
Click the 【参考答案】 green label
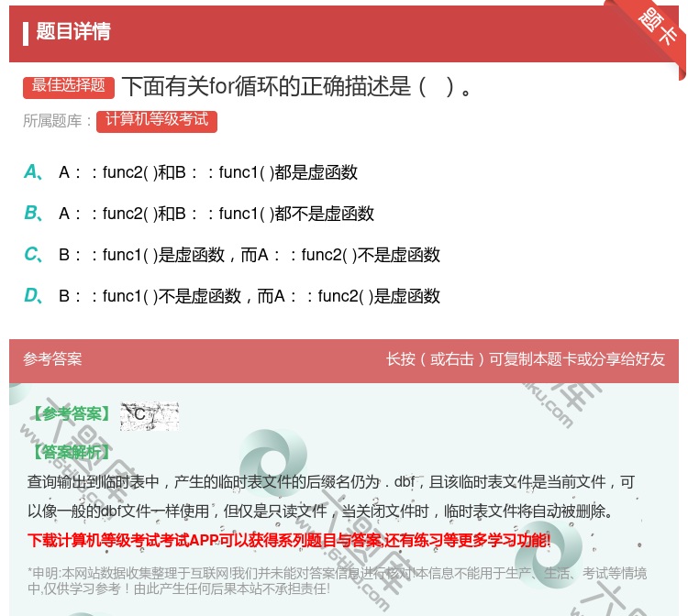(72, 413)
